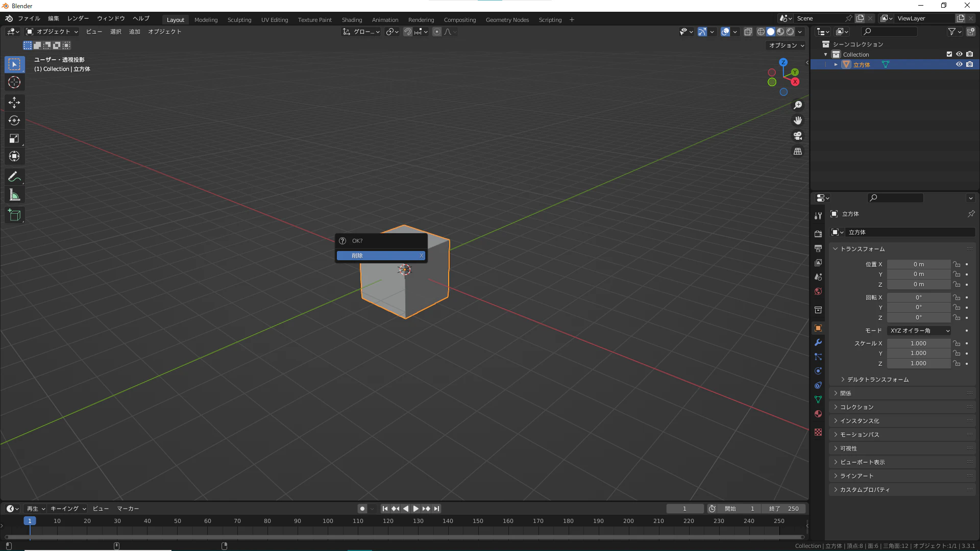The image size is (980, 551).
Task: Open the グロー transform orientation dropdown
Action: click(x=361, y=32)
